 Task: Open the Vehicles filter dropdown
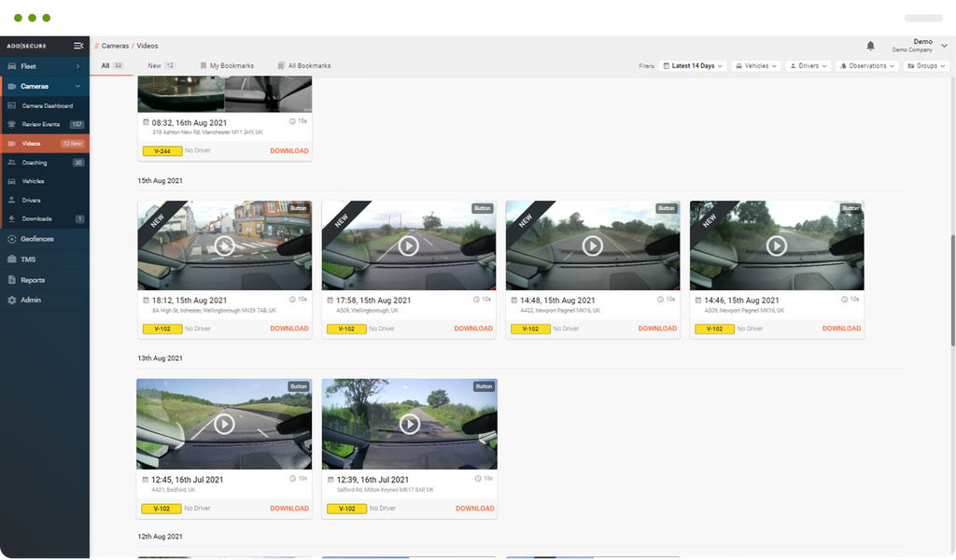[x=756, y=66]
